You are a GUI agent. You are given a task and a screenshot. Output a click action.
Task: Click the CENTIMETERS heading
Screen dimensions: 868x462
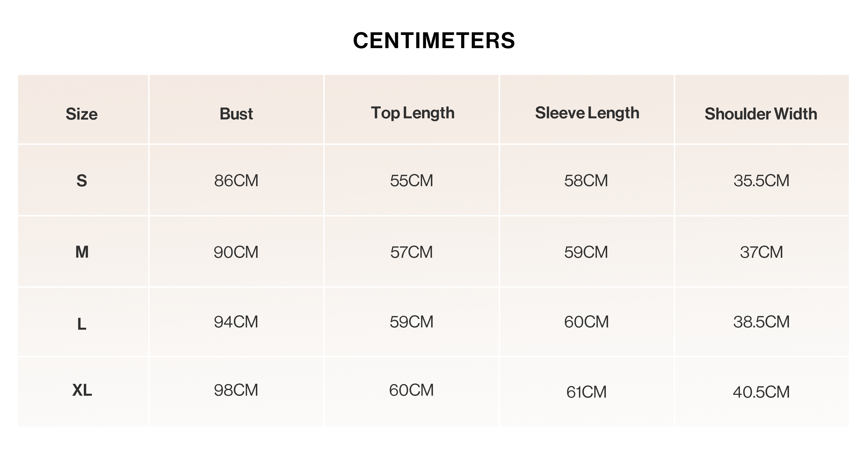(x=434, y=41)
